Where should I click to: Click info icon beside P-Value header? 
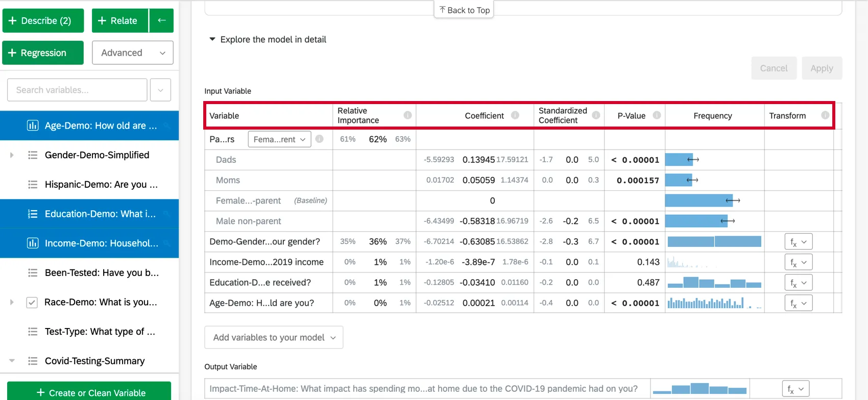pos(657,115)
